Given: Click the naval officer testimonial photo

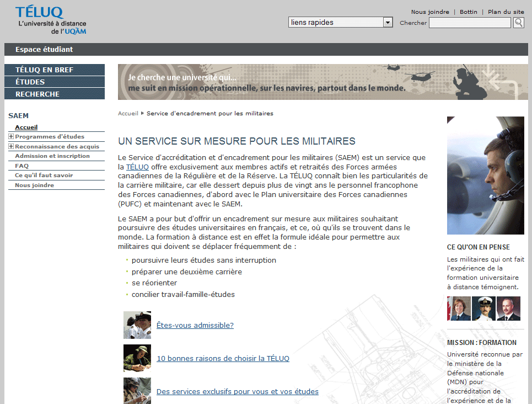Looking at the screenshot, I should pyautogui.click(x=483, y=309).
